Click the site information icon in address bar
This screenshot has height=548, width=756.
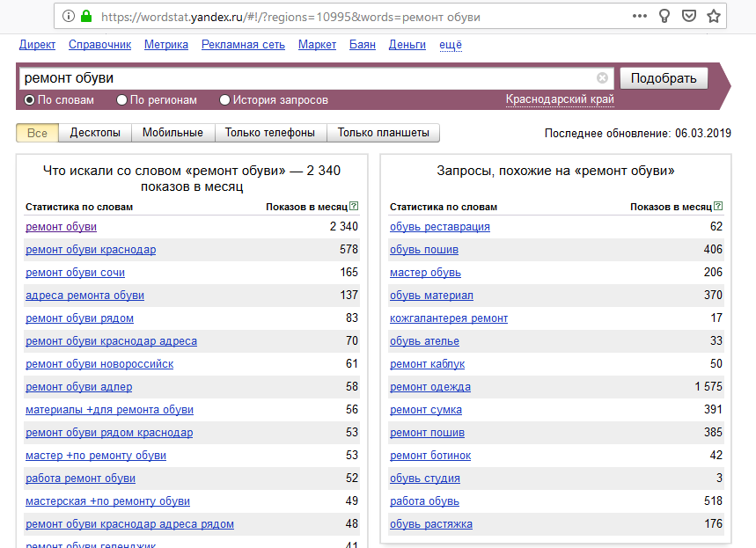pyautogui.click(x=69, y=17)
